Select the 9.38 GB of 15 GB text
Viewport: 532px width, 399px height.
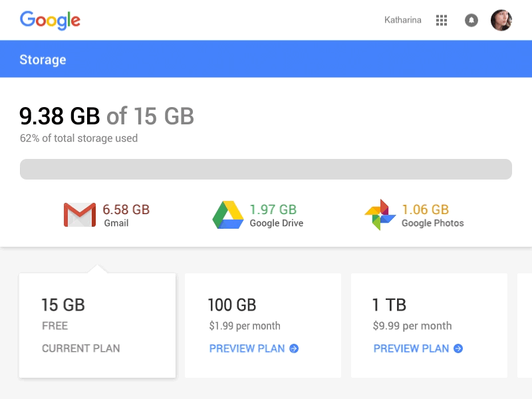106,116
